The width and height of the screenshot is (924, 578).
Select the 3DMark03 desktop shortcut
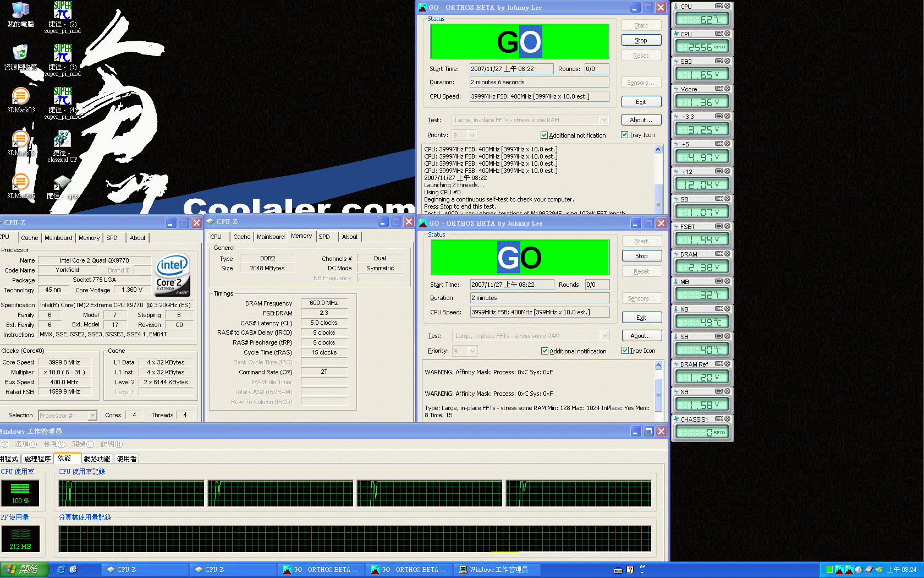click(x=20, y=100)
